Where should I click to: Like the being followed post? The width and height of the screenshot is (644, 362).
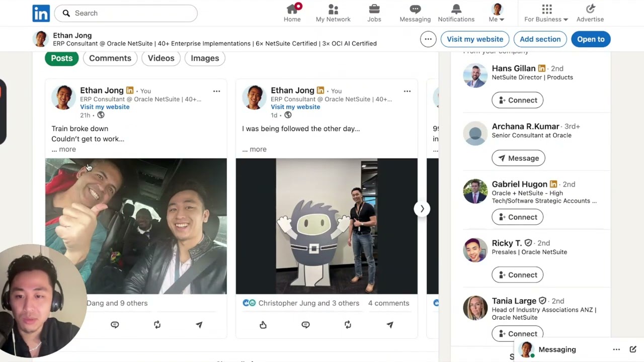[263, 325]
